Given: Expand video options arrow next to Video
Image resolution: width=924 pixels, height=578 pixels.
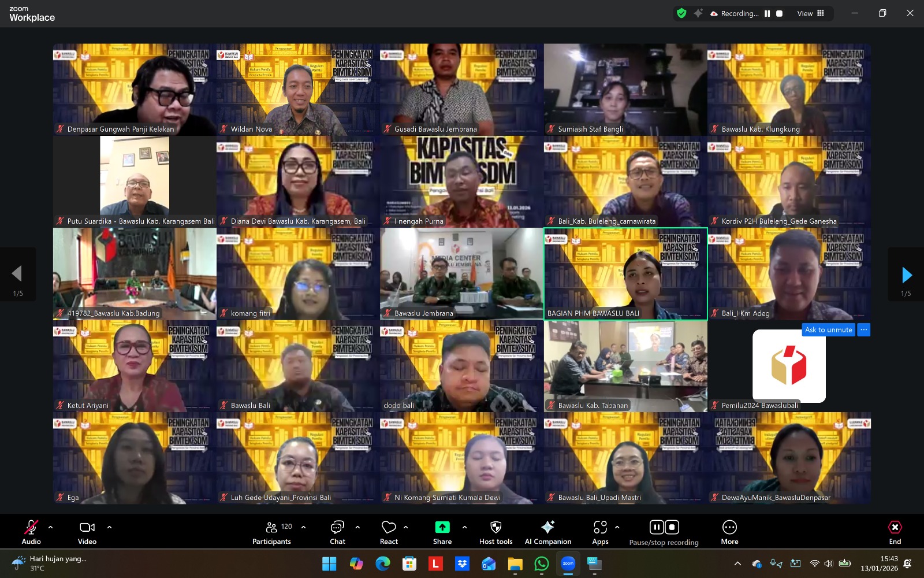Looking at the screenshot, I should (x=109, y=527).
